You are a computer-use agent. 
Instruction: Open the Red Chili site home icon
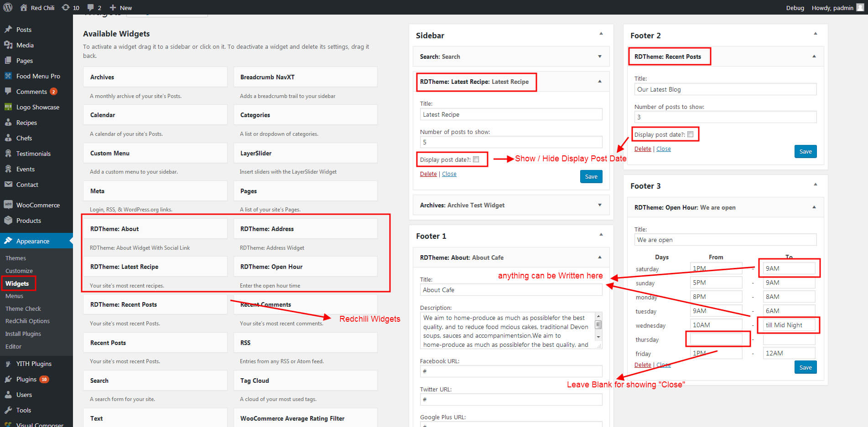(x=24, y=7)
